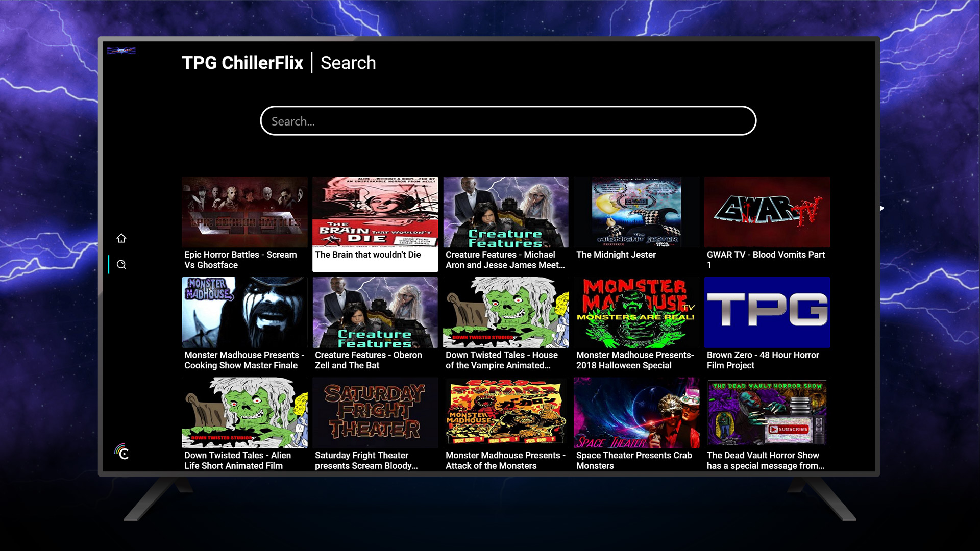Open Epic Horror Battles - Scream Vs Ghostface
The image size is (980, 551).
[244, 212]
